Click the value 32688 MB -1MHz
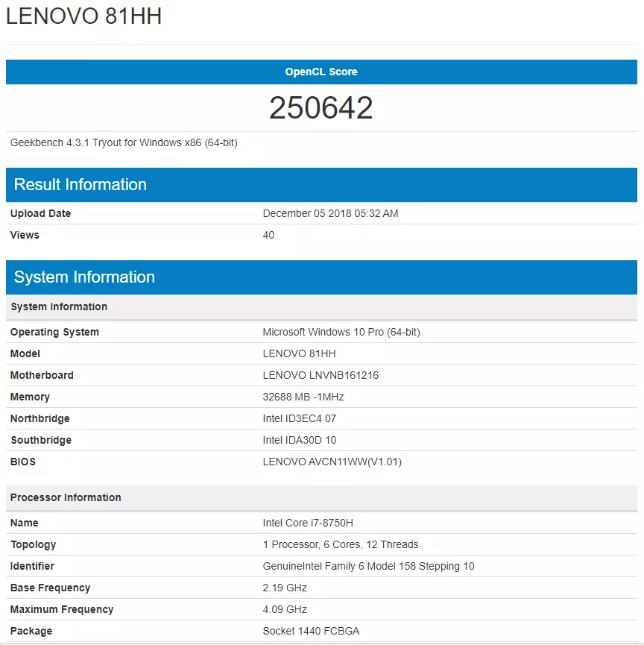 pos(303,397)
